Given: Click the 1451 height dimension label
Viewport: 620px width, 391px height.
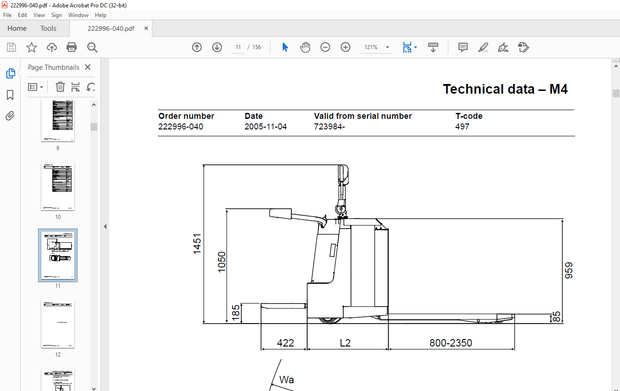Looking at the screenshot, I should pyautogui.click(x=197, y=244).
